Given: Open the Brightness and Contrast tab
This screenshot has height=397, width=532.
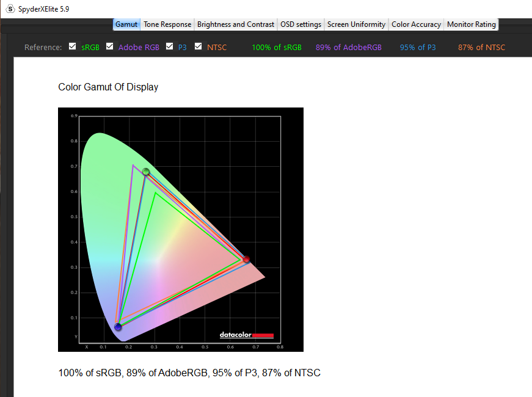Looking at the screenshot, I should coord(235,24).
